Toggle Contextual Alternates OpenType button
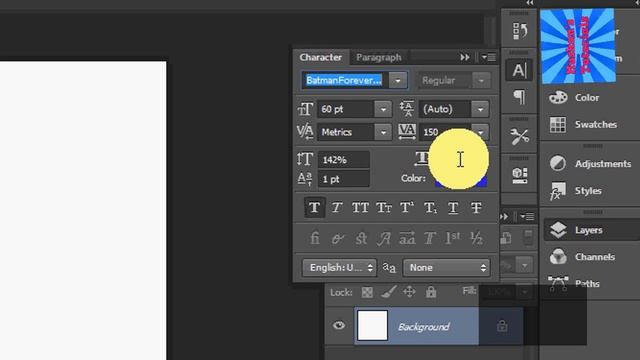Screen dimensions: 640x360 tap(338, 238)
